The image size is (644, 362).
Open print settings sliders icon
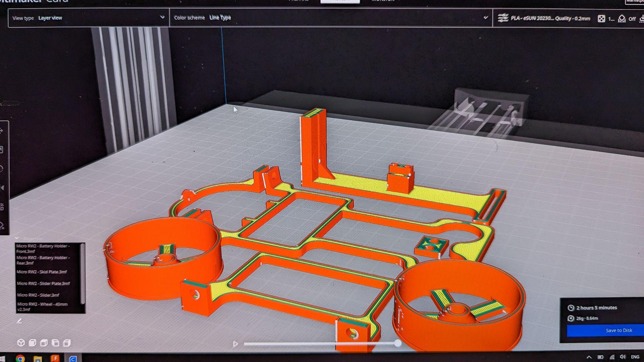(503, 18)
